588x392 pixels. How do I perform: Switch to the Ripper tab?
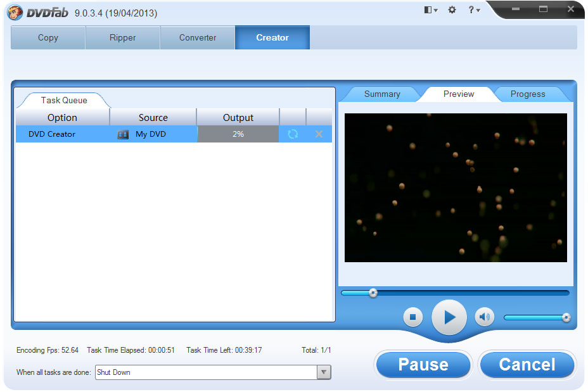click(123, 37)
